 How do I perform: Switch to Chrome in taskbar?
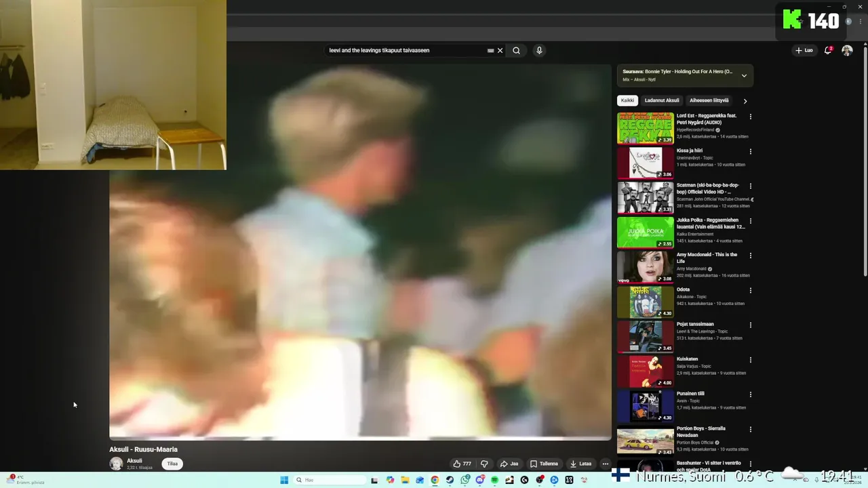(x=435, y=480)
